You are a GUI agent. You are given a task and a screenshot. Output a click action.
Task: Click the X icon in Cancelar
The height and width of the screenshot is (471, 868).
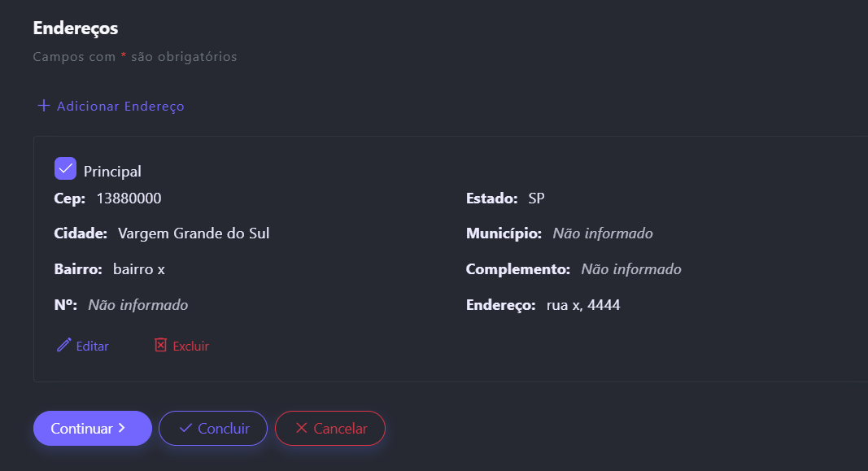pos(301,428)
